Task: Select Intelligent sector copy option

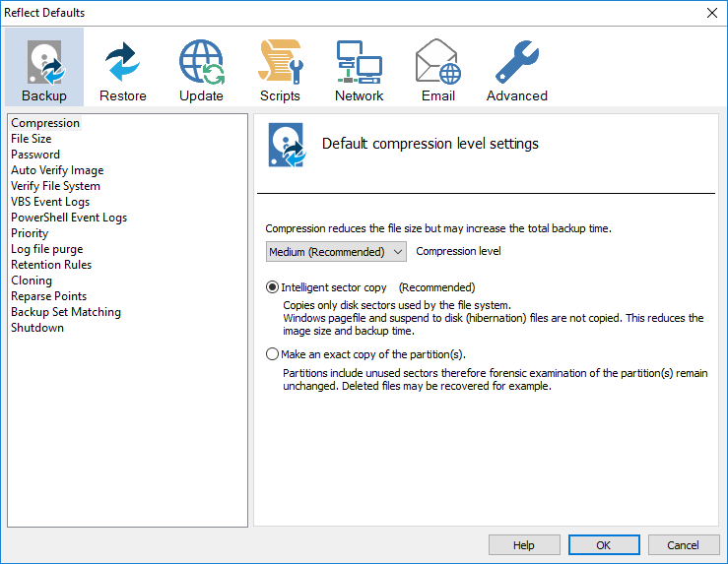Action: pos(273,288)
